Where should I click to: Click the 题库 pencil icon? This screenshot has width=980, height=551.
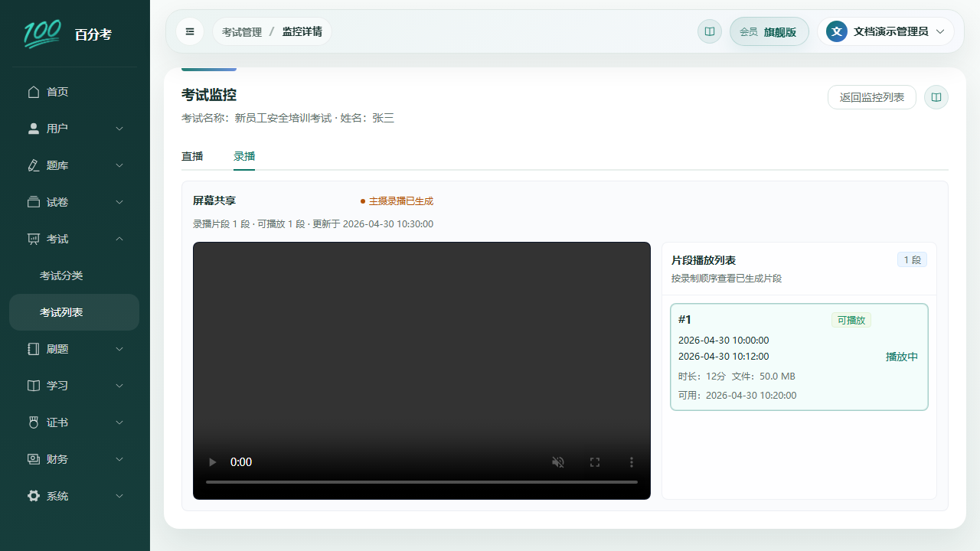click(x=34, y=165)
